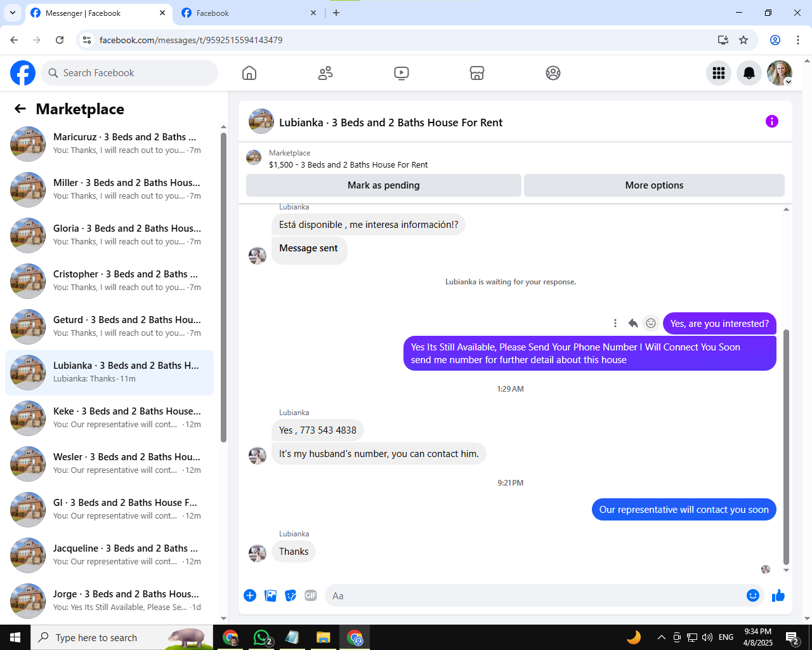
Task: Click the listing header thumbnail for Lubianka
Action: (x=261, y=121)
